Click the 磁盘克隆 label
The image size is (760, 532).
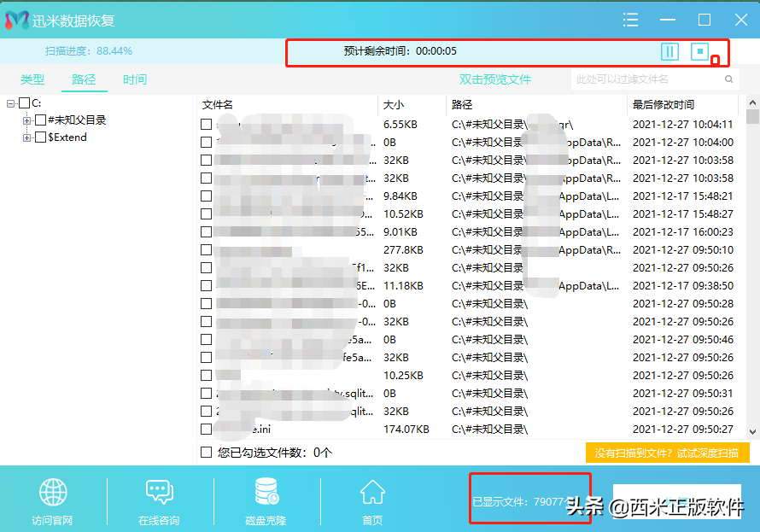[266, 520]
